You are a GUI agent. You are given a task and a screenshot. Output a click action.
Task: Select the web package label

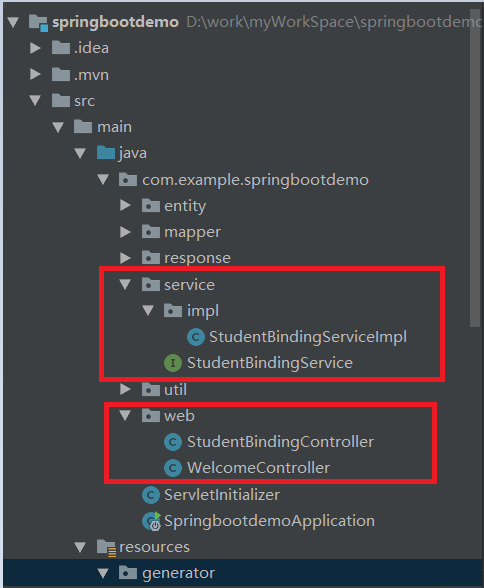point(179,416)
